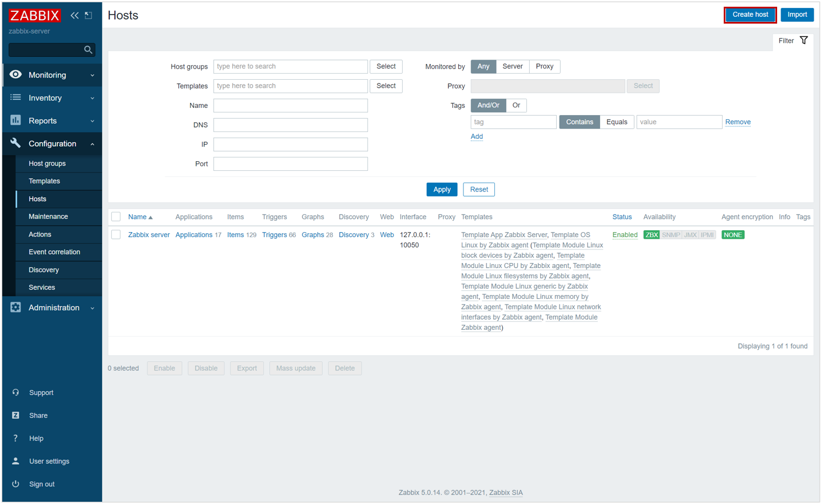Toggle the Filter funnel icon
This screenshot has width=821, height=504.
(x=804, y=40)
